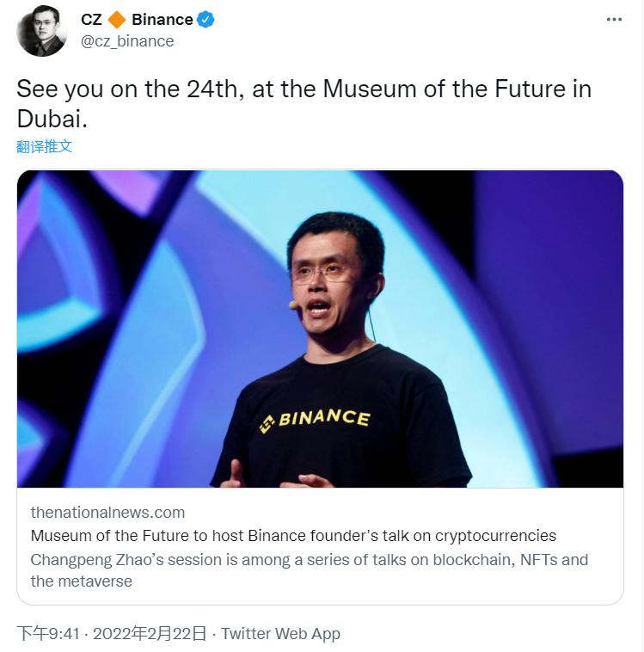Click the "Changpeng Zhao's session" card description

[309, 569]
